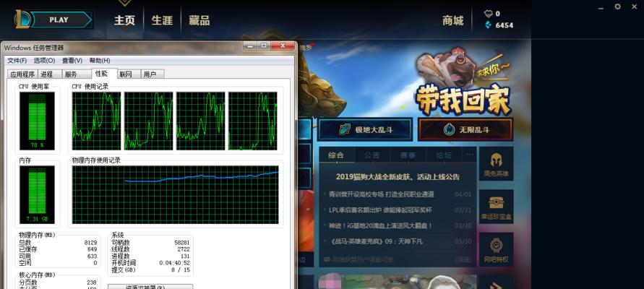Click the uptime value 0:04:40:52
Screen dimensions: 644x289
(x=175, y=263)
